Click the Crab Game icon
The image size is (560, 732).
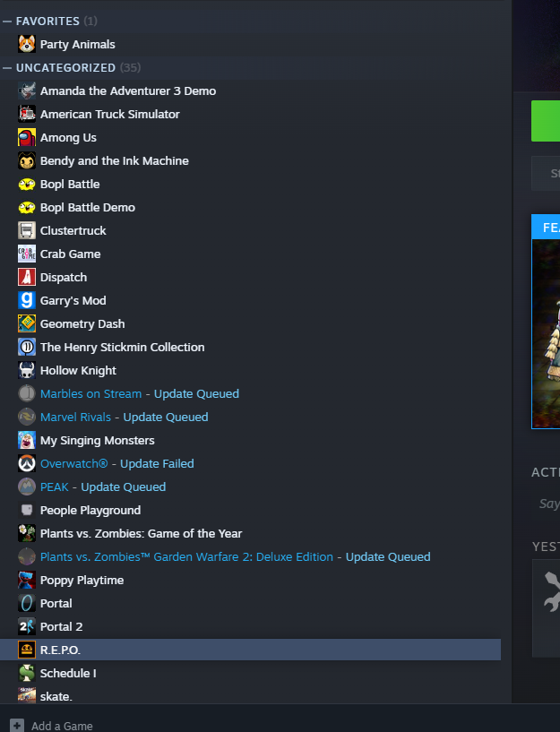pos(27,254)
